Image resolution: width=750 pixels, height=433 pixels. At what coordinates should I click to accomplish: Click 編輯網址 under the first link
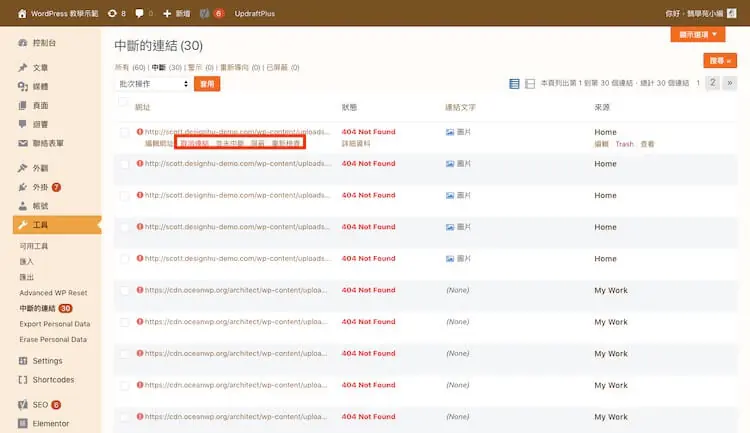pyautogui.click(x=159, y=144)
